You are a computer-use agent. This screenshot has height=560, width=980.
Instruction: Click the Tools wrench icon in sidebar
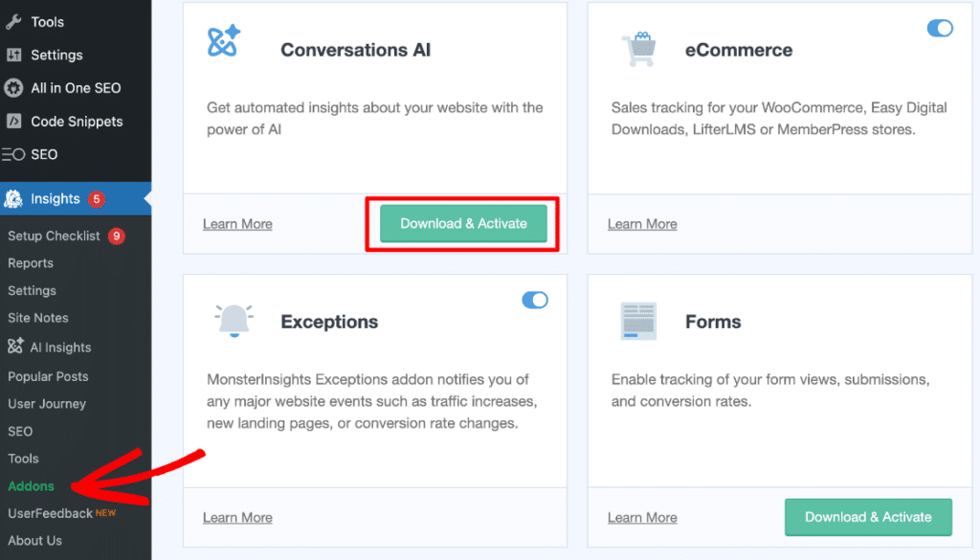pyautogui.click(x=13, y=21)
